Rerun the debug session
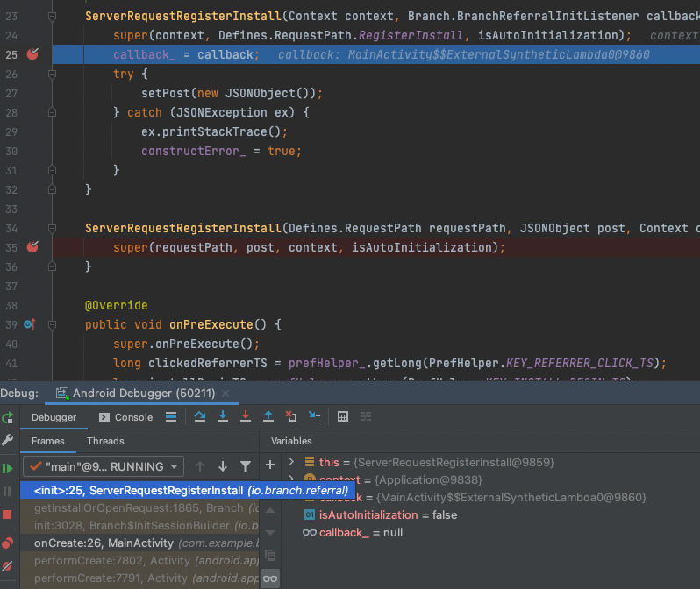 click(8, 418)
